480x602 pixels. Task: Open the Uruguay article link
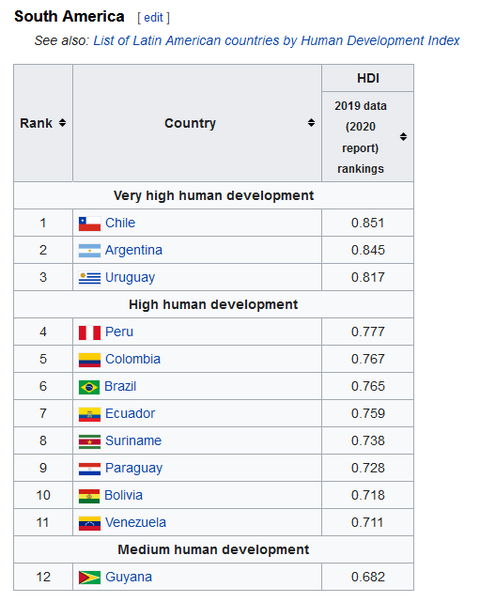coord(130,277)
